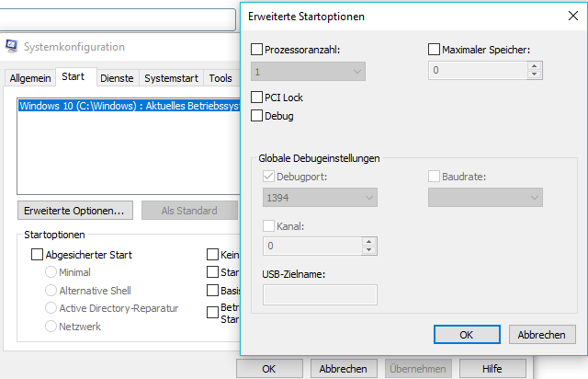Increase Kanal value with up arrow
Viewport: 588px width, 379px height.
tap(368, 242)
